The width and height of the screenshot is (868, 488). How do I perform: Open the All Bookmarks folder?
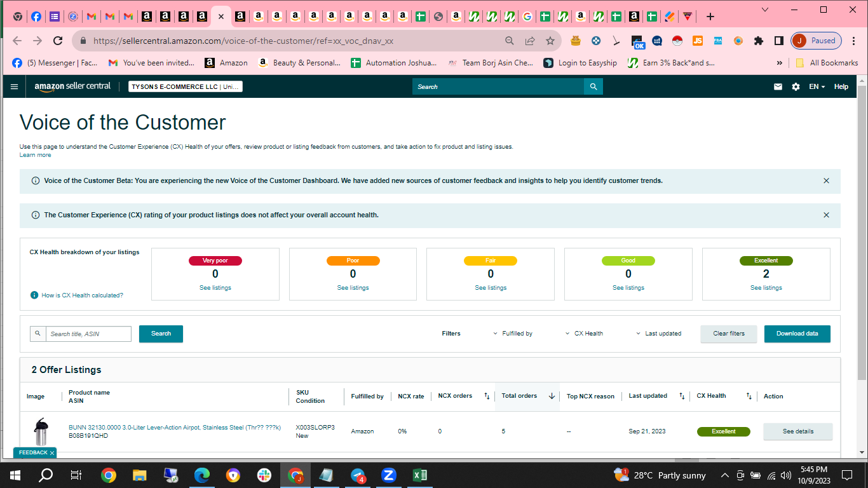pyautogui.click(x=826, y=63)
